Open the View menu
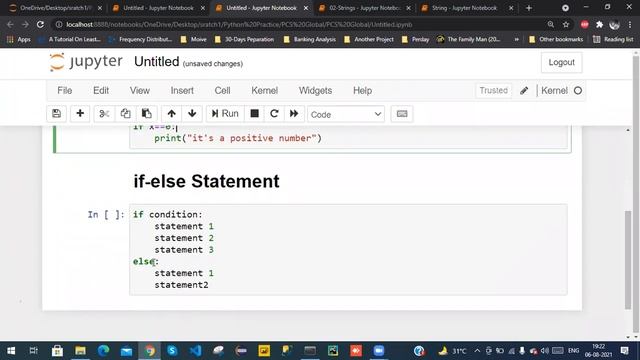Viewport: 640px width, 360px height. (140, 91)
